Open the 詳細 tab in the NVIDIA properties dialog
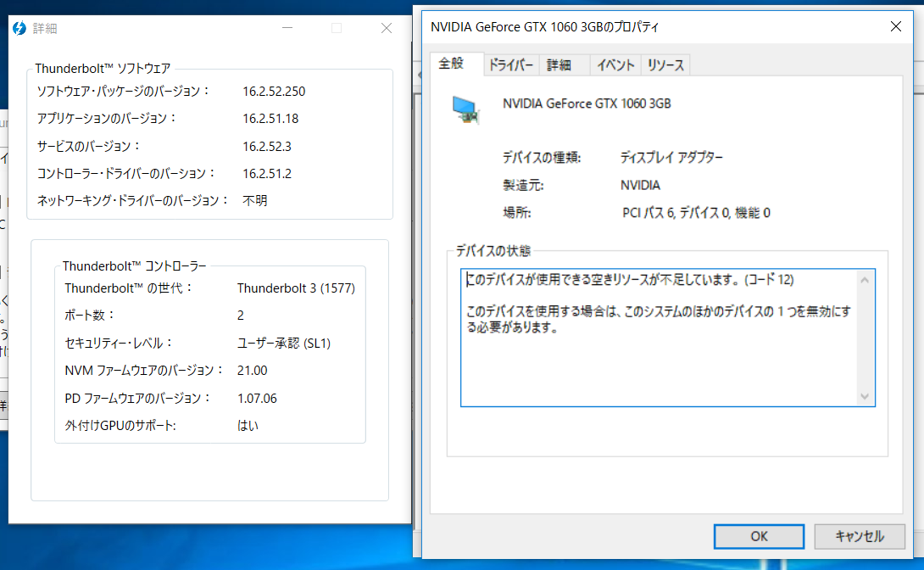 (559, 64)
